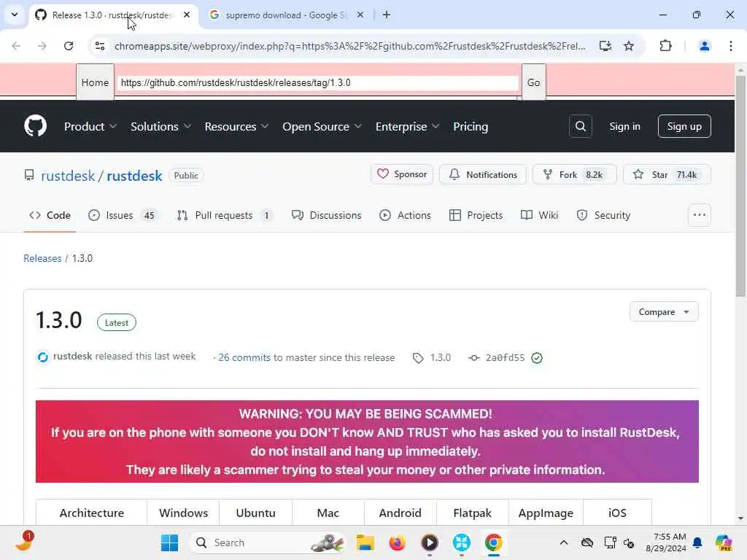Reload the page with refresh icon
Viewport: 747px width, 560px height.
click(69, 46)
